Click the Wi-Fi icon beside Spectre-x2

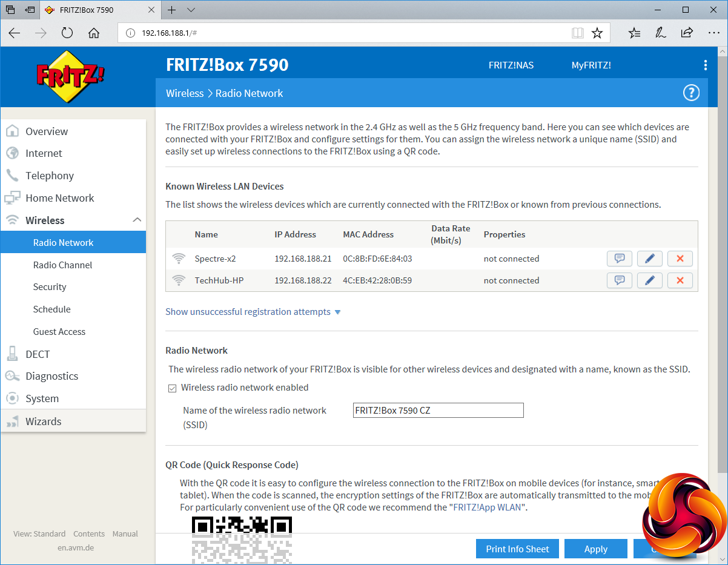(x=179, y=259)
